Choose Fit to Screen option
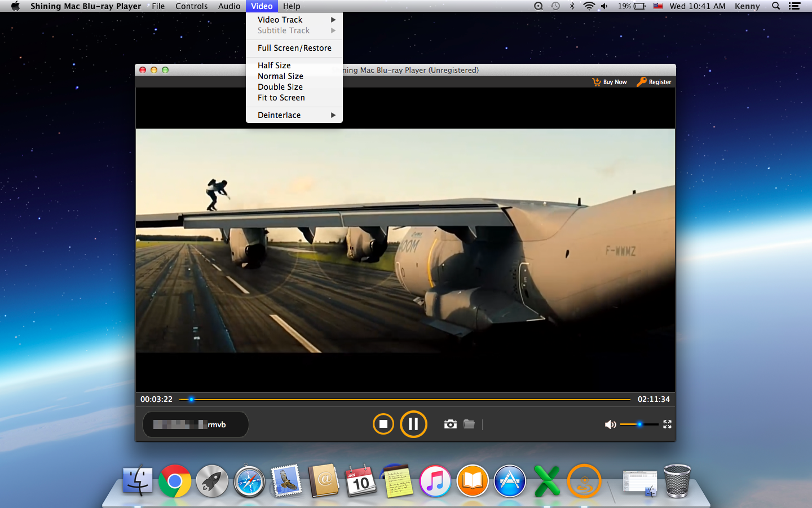 click(x=294, y=98)
